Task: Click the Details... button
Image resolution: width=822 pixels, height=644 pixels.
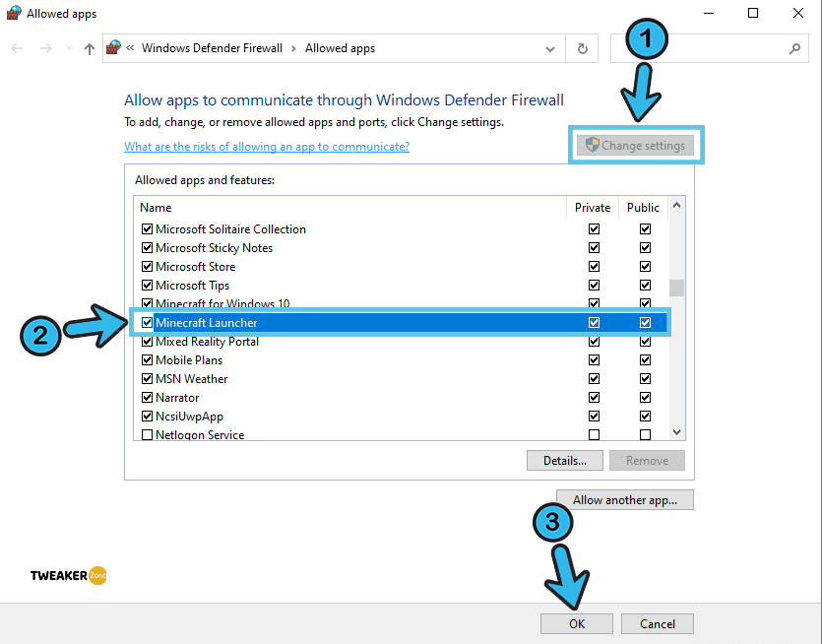Action: click(x=565, y=461)
